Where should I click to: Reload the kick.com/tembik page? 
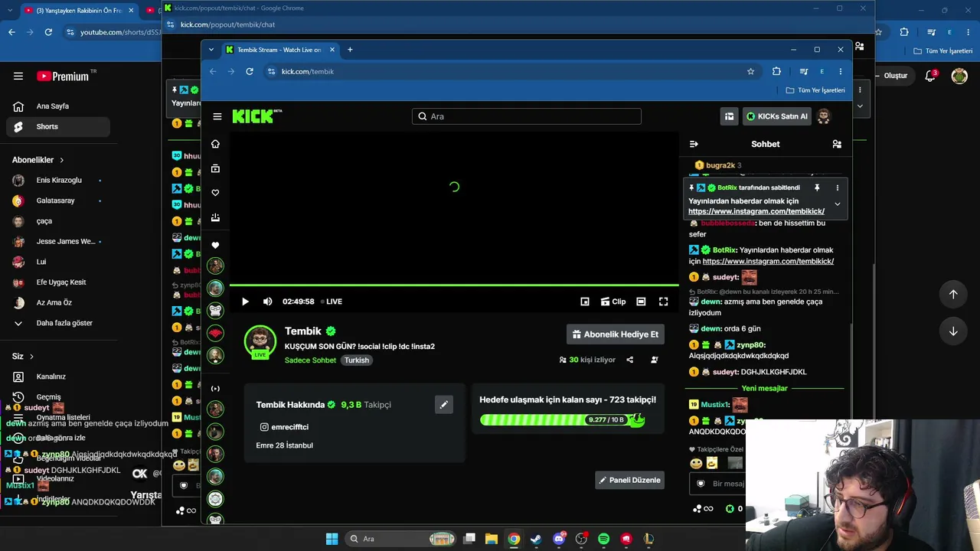tap(250, 71)
